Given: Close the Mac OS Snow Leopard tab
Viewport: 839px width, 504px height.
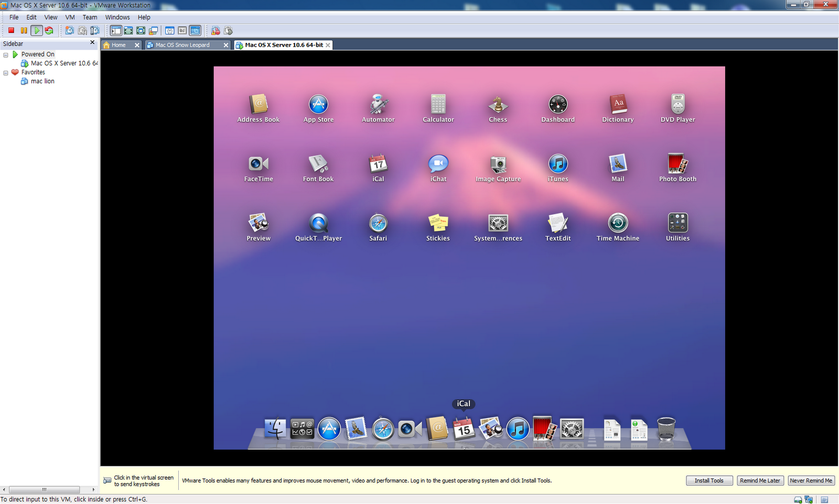Looking at the screenshot, I should pyautogui.click(x=226, y=45).
